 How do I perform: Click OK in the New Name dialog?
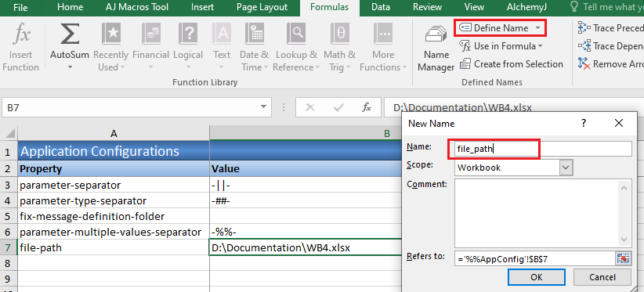tap(537, 277)
